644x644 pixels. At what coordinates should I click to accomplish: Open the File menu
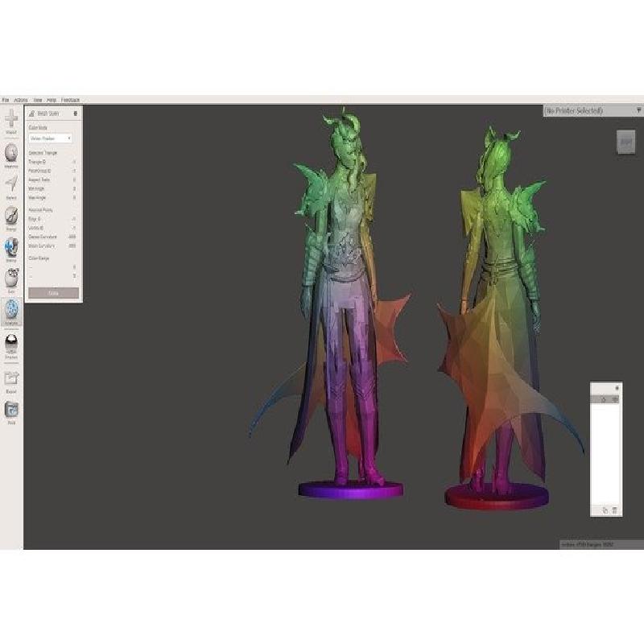(x=6, y=100)
